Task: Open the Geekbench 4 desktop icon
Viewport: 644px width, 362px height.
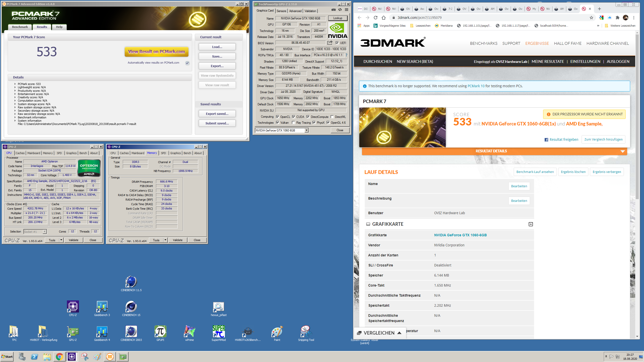Action: [102, 333]
